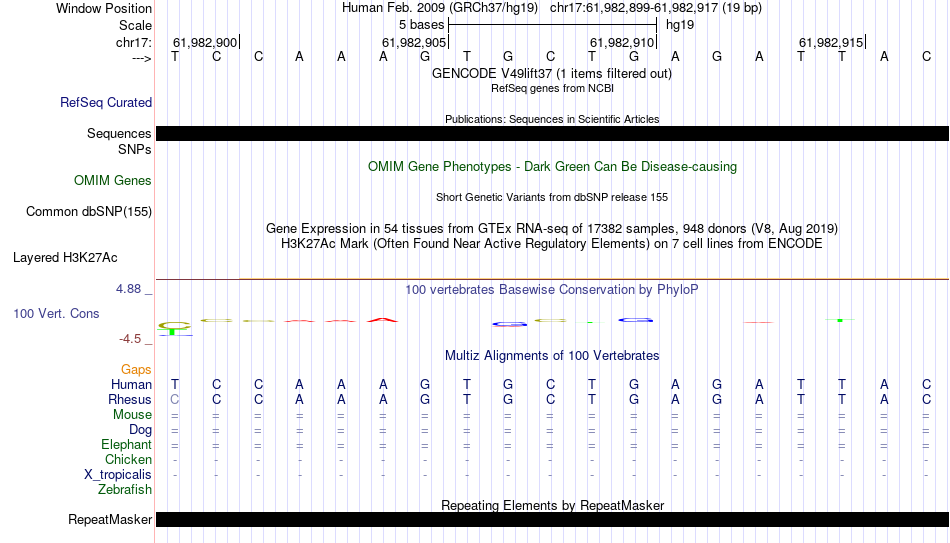Select the Dog species label
This screenshot has height=543, width=950.
140,430
